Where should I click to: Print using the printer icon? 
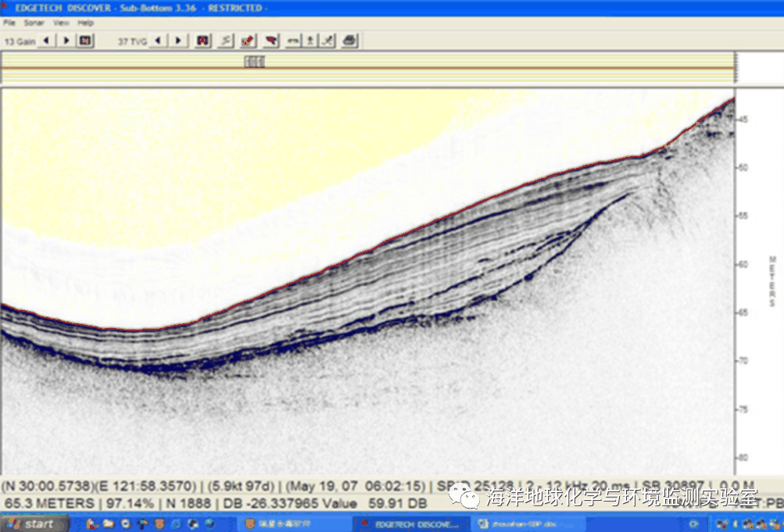pyautogui.click(x=349, y=40)
